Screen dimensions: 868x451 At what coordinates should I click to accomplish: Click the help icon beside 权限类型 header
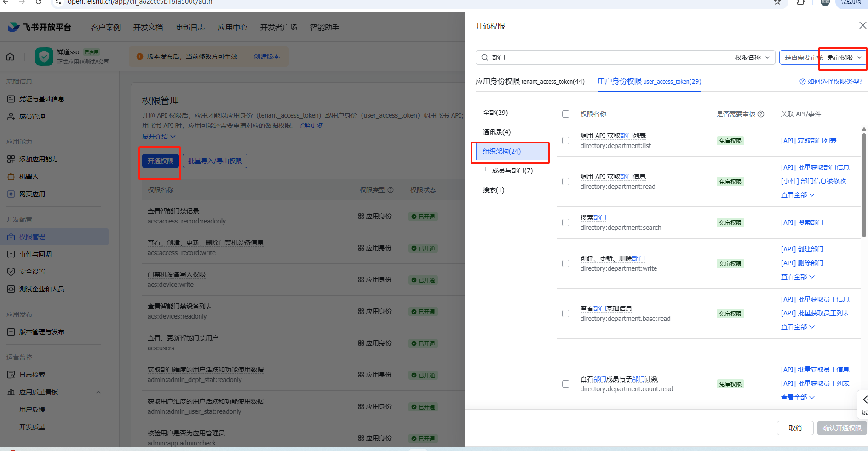pos(391,190)
